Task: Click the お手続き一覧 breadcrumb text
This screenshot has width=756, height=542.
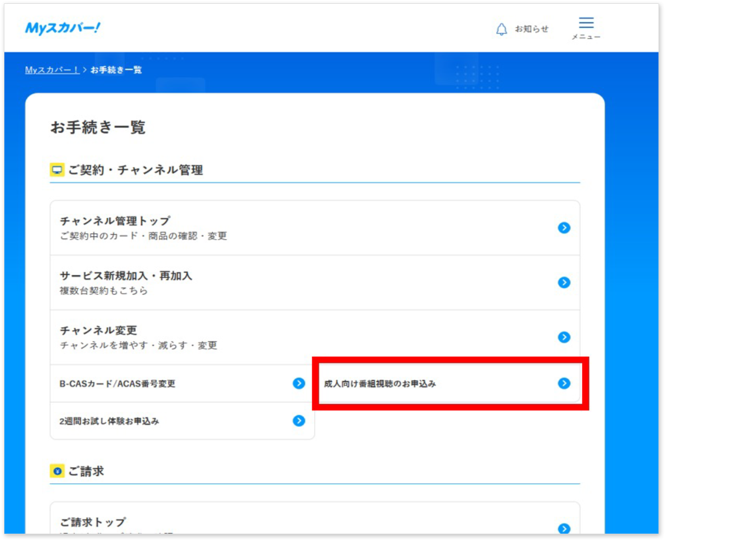Action: click(116, 70)
